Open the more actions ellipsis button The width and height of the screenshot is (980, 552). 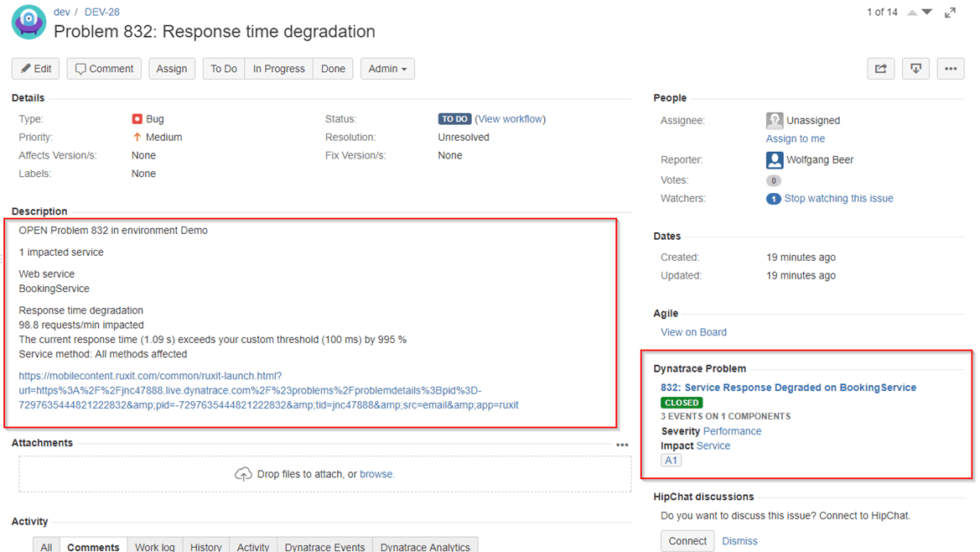point(951,69)
